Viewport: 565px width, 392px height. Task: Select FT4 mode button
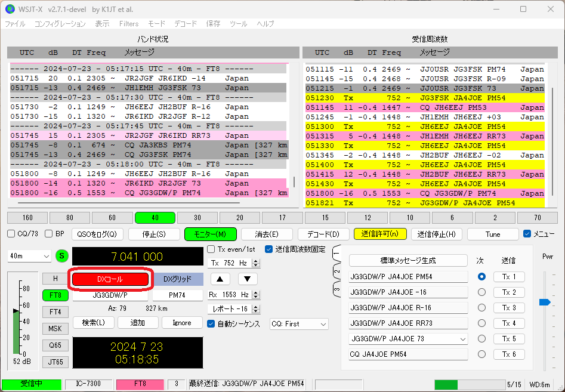[55, 312]
